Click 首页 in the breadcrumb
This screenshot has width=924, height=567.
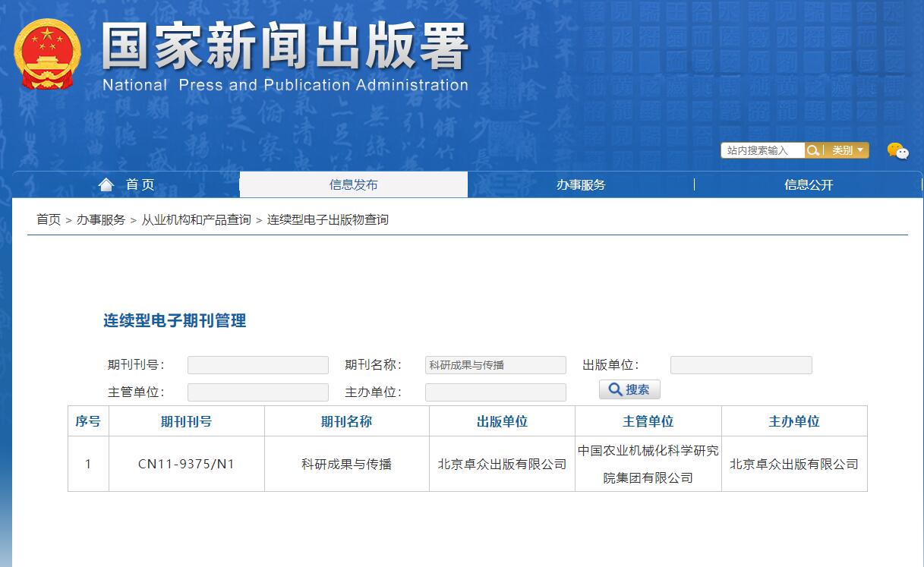click(49, 219)
